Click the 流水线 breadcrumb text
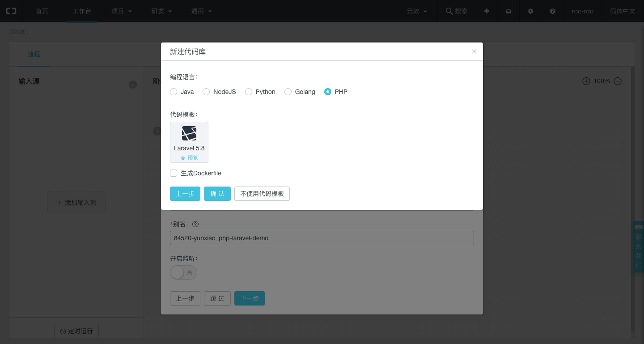 (x=17, y=32)
